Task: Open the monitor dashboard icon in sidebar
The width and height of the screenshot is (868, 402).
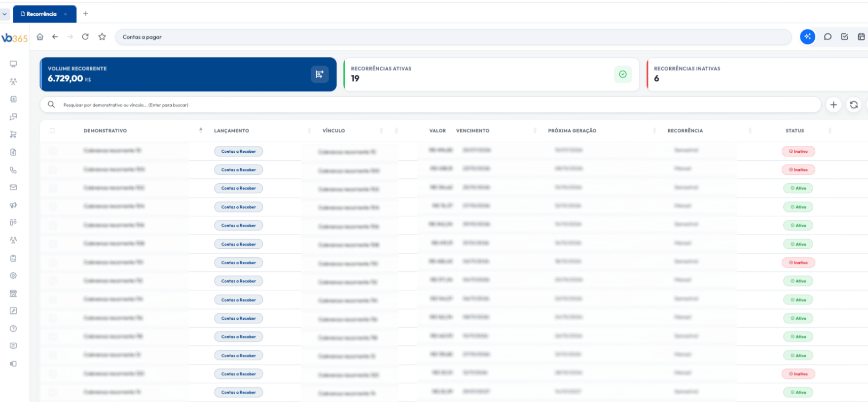Action: tap(13, 64)
